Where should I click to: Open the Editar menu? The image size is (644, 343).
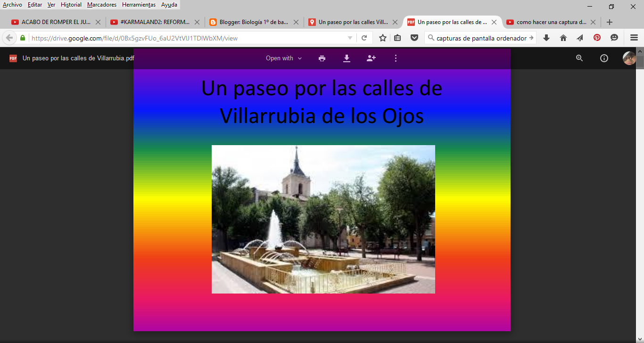pyautogui.click(x=35, y=5)
